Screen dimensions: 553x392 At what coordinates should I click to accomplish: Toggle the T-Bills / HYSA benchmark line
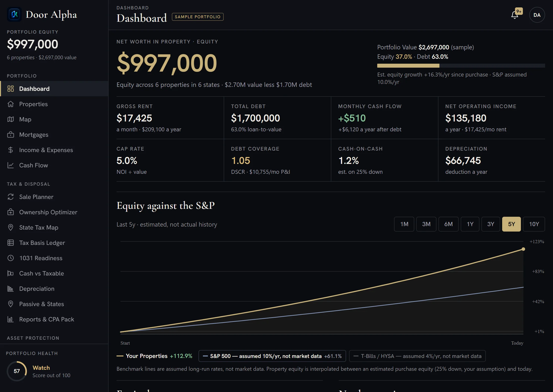pos(417,356)
